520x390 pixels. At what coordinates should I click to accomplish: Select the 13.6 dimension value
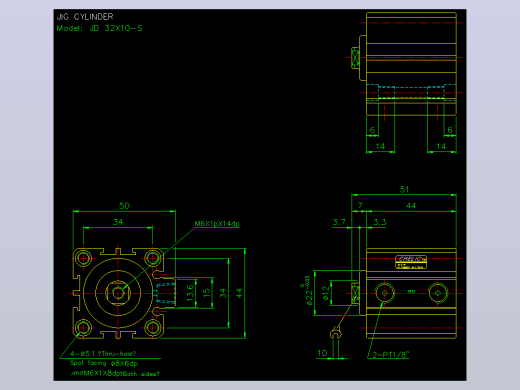pos(190,293)
